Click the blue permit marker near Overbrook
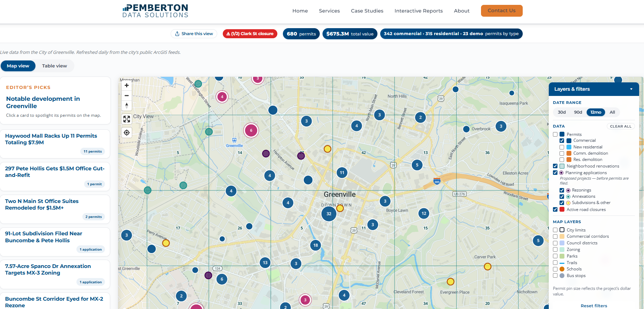This screenshot has width=644, height=309. click(x=466, y=129)
